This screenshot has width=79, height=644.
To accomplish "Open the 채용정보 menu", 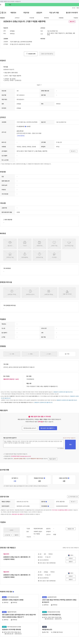I will click(x=13, y=12).
